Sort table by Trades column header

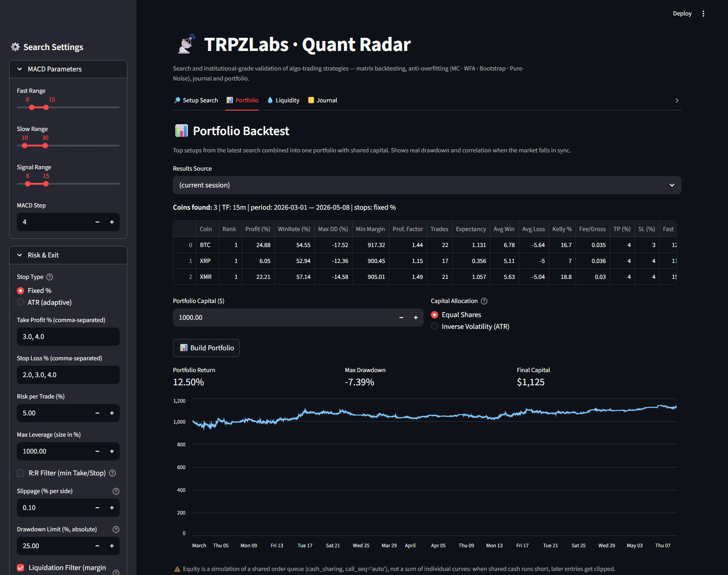click(440, 229)
